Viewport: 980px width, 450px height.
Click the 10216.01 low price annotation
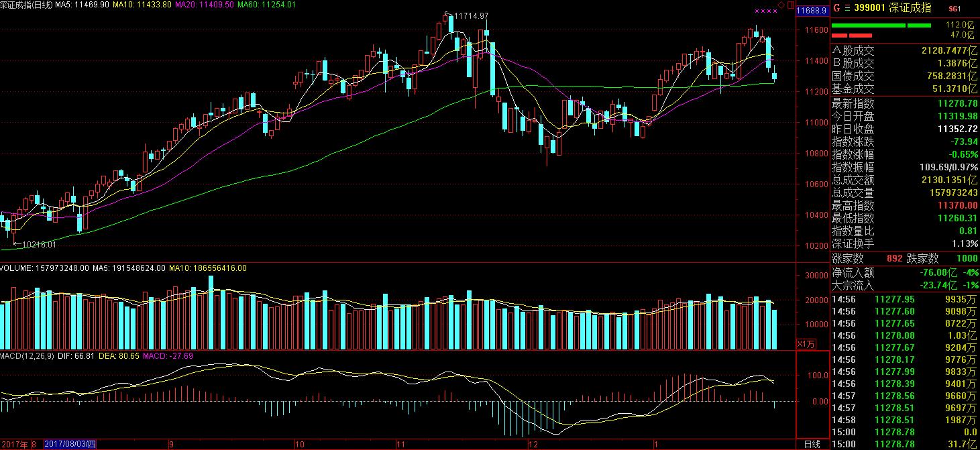coord(38,245)
